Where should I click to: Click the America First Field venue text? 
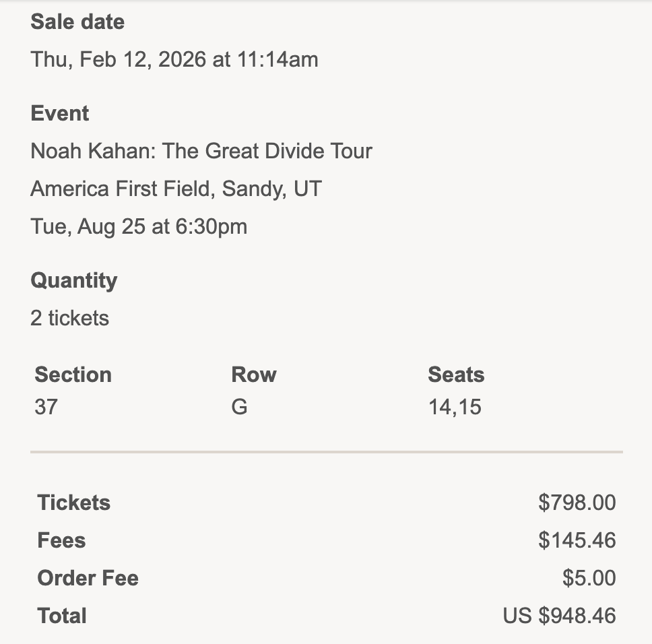[x=176, y=189]
